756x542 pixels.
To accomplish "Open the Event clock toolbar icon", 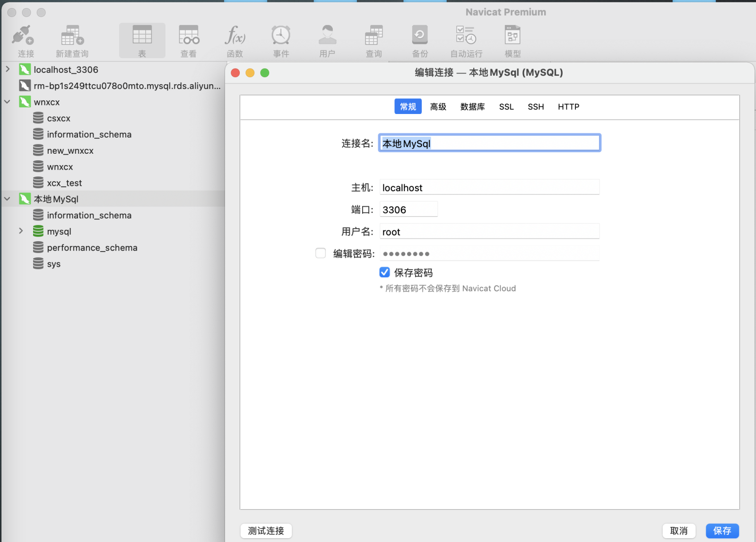I will [x=281, y=35].
